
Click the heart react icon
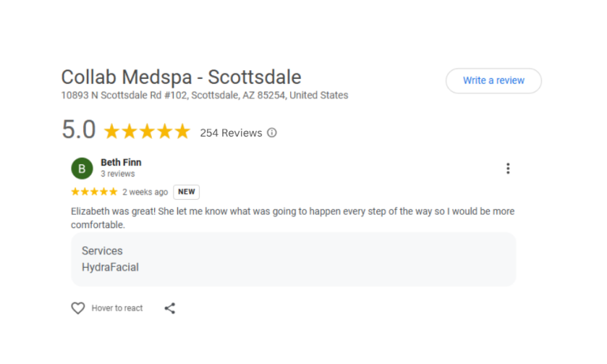coord(77,308)
